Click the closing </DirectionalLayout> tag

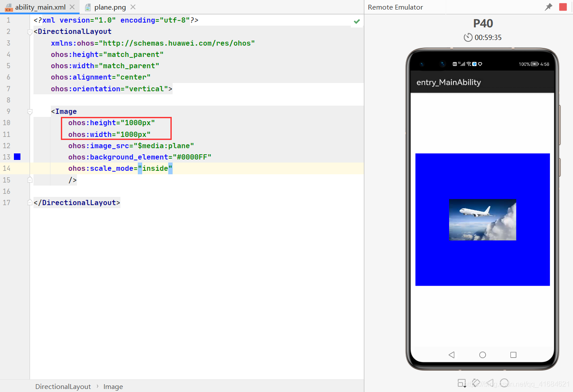pyautogui.click(x=77, y=203)
